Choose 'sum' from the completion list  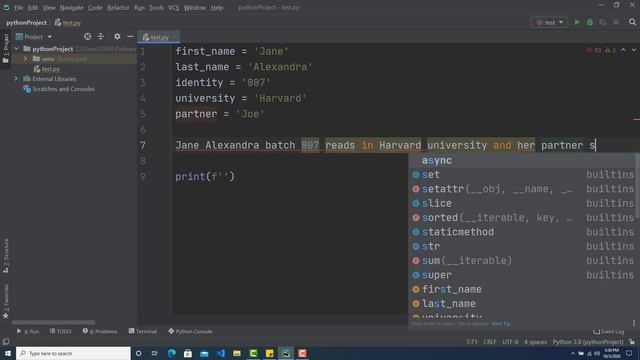click(523, 260)
